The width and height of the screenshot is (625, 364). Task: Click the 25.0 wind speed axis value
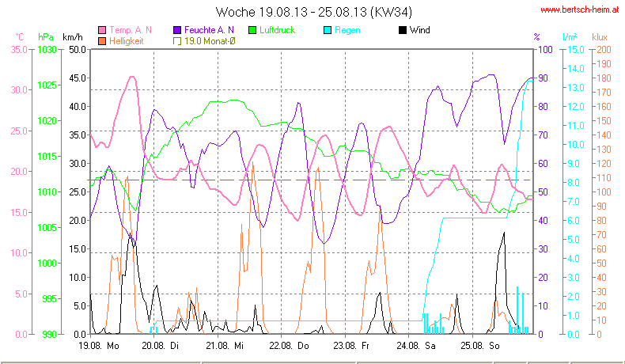point(78,192)
